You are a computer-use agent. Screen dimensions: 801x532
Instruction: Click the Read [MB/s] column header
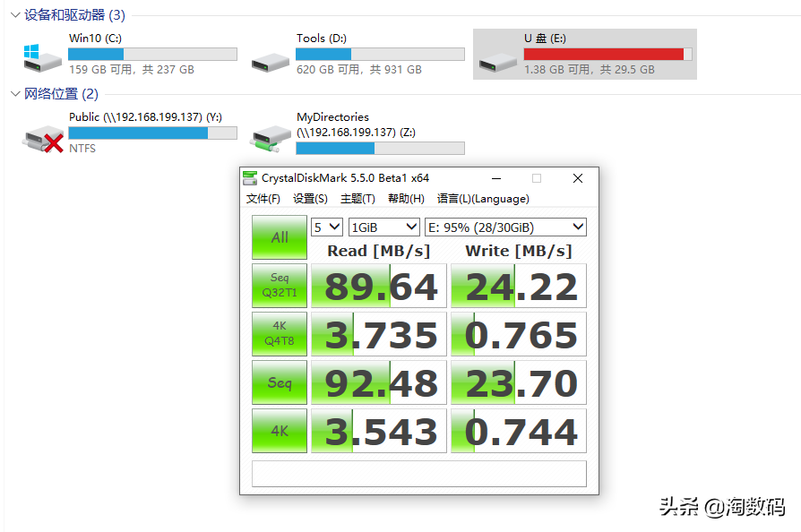(378, 251)
